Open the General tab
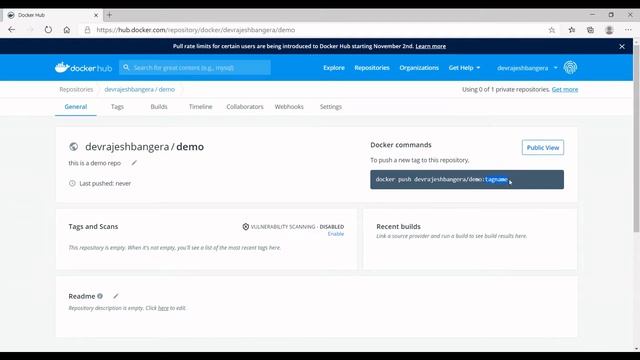The width and height of the screenshot is (640, 360). tap(76, 107)
